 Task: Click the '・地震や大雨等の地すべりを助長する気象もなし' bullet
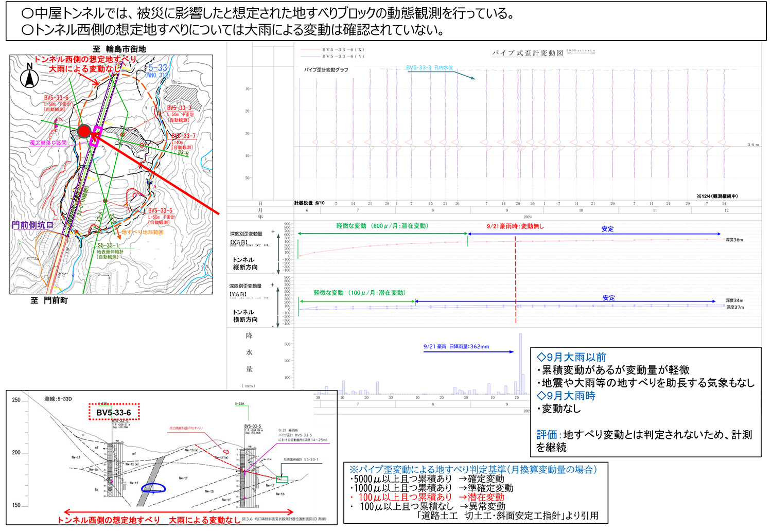pos(645,383)
